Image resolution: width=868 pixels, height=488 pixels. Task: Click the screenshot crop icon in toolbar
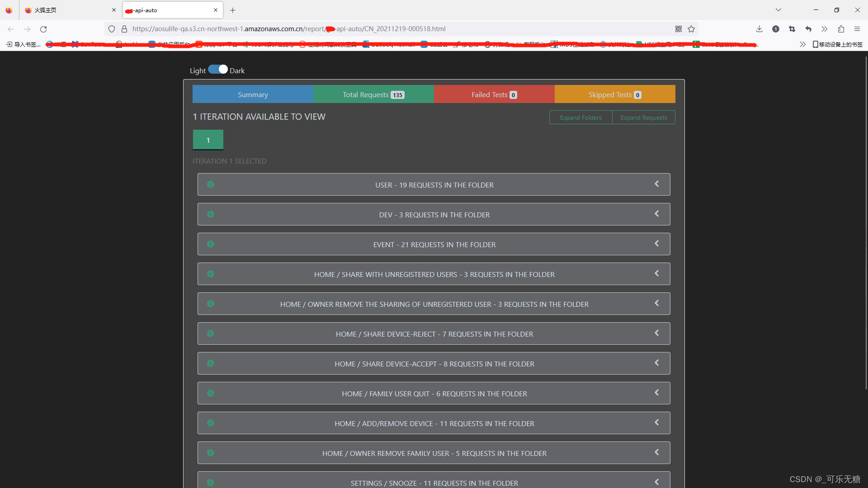(x=792, y=29)
